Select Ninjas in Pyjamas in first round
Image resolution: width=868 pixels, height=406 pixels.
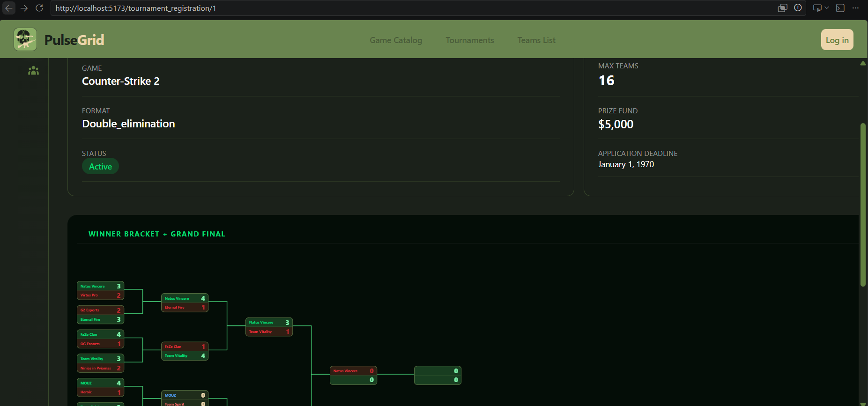100,368
